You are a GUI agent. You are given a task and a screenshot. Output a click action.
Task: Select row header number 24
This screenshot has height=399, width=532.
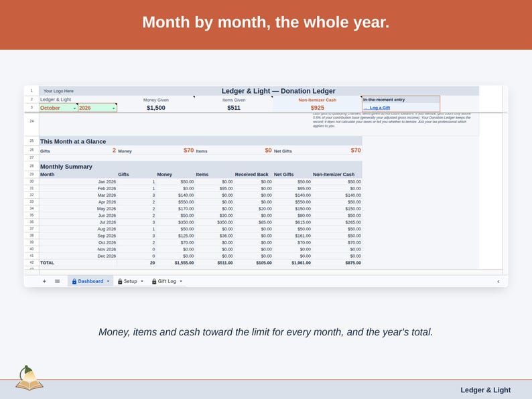(x=31, y=121)
